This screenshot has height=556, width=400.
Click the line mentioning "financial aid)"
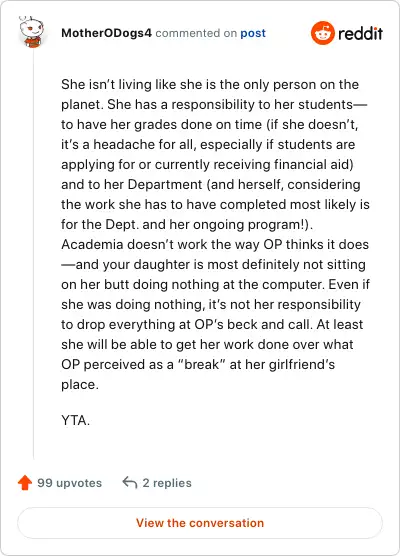click(x=207, y=165)
